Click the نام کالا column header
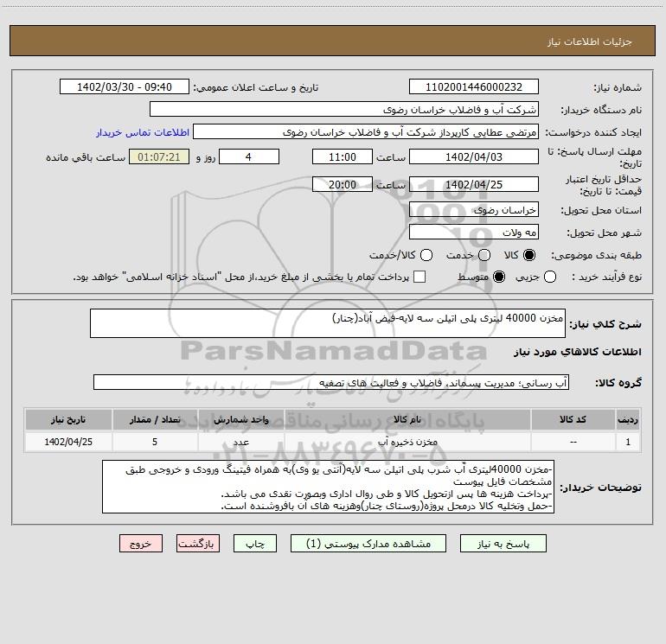Viewport: 666px width, 644px height. [407, 419]
